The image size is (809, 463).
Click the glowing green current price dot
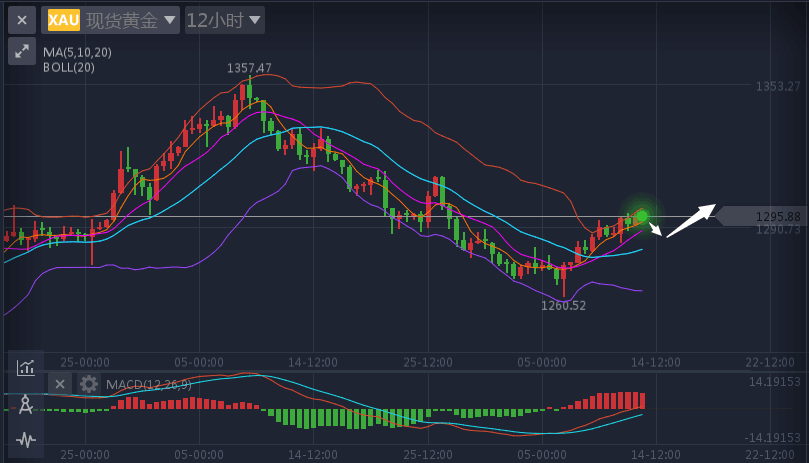pyautogui.click(x=642, y=216)
